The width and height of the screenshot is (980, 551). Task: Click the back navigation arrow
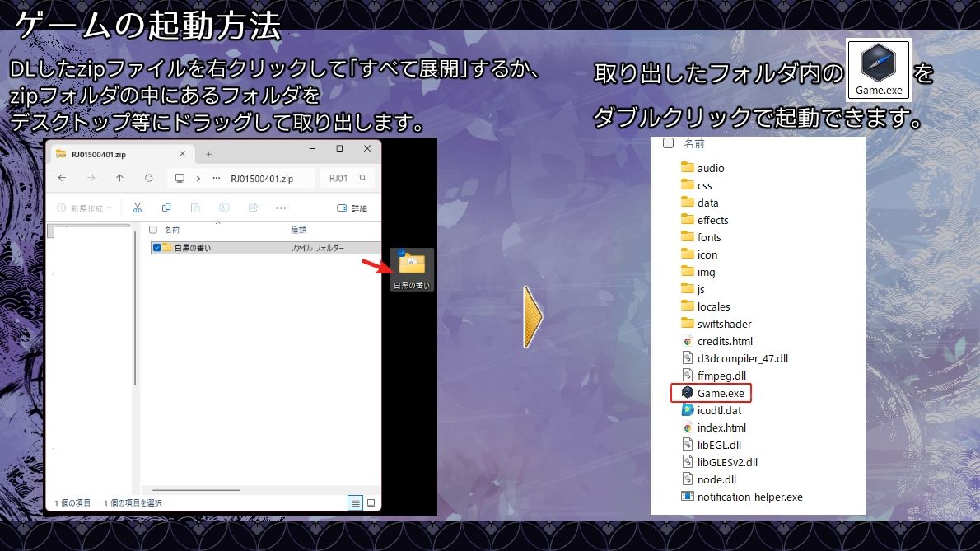coord(61,177)
